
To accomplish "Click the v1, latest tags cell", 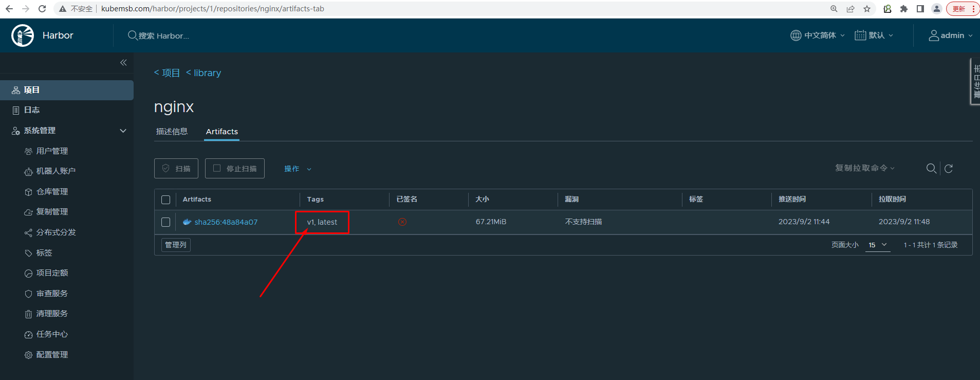I will click(x=322, y=222).
